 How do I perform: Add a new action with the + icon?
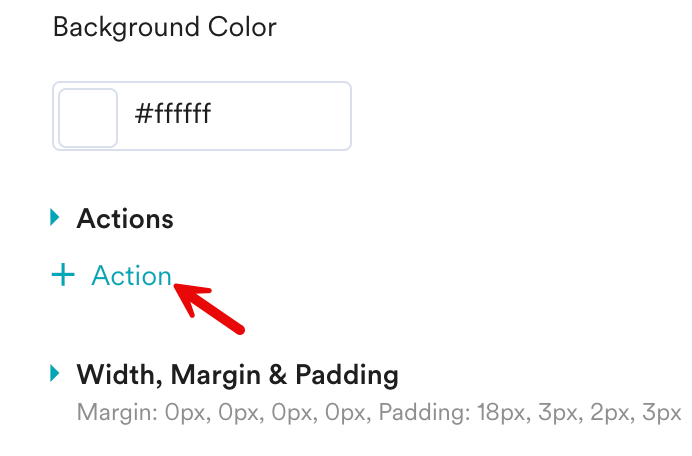(x=63, y=276)
